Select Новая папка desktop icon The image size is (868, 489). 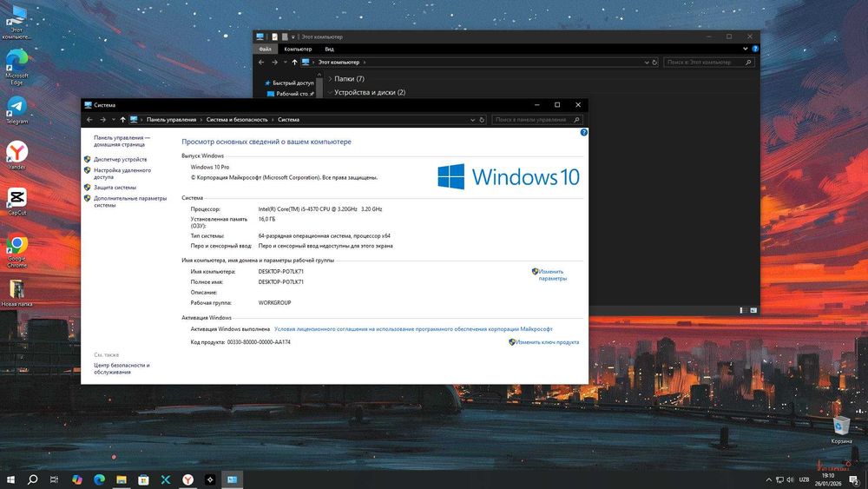click(16, 293)
